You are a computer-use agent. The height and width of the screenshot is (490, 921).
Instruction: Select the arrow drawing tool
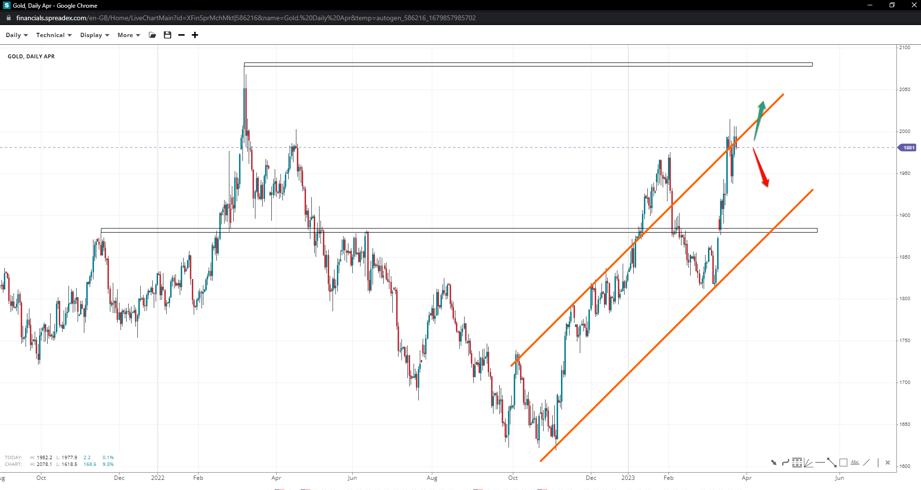point(774,463)
